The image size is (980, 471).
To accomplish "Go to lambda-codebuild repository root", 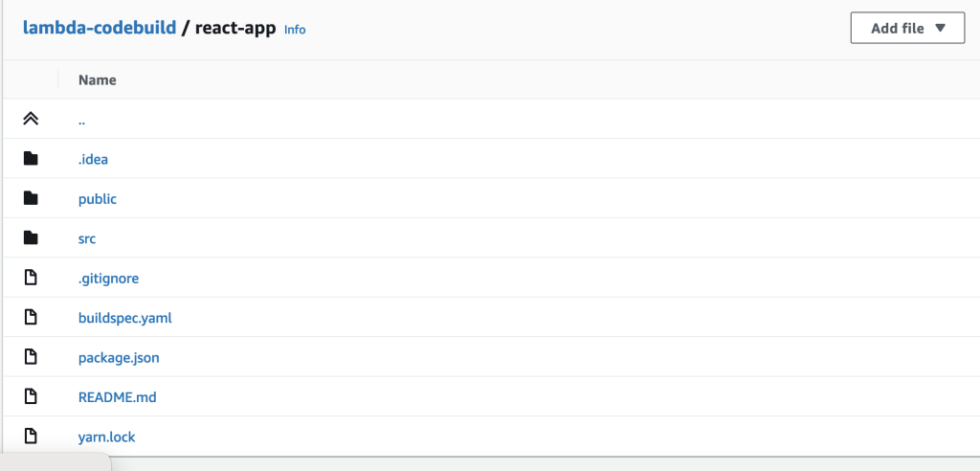I will click(x=100, y=28).
